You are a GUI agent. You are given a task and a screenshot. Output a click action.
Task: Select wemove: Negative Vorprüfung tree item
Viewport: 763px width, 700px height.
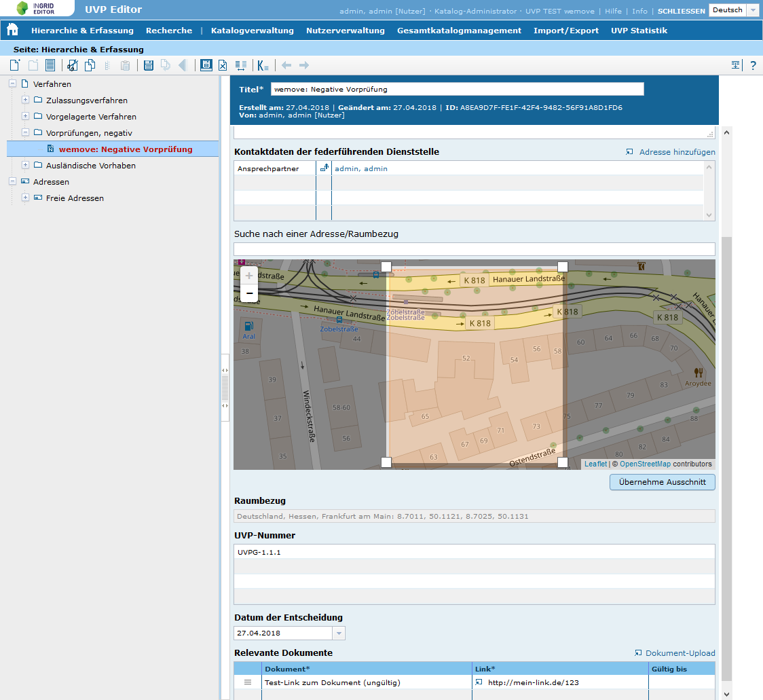(126, 149)
